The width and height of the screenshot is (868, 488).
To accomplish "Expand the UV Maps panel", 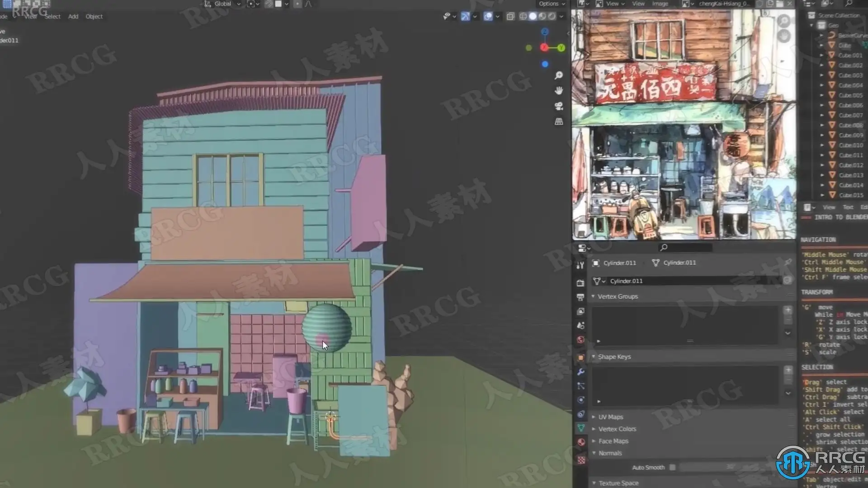I will tap(610, 417).
